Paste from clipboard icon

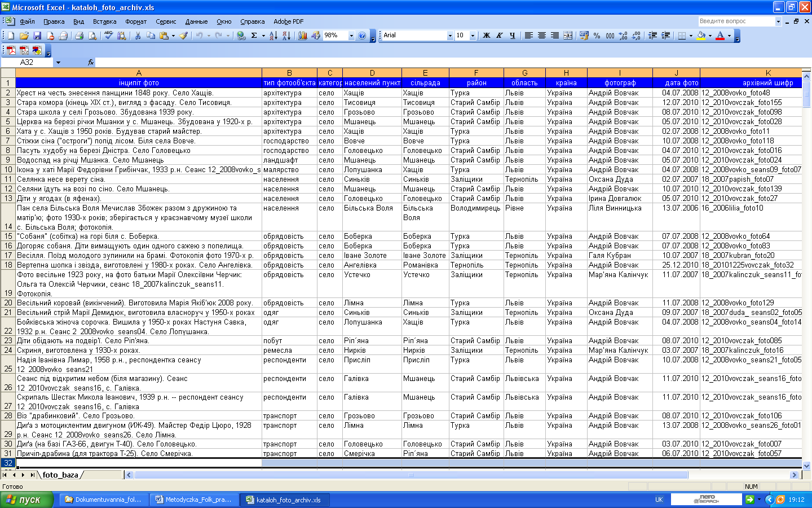point(164,36)
